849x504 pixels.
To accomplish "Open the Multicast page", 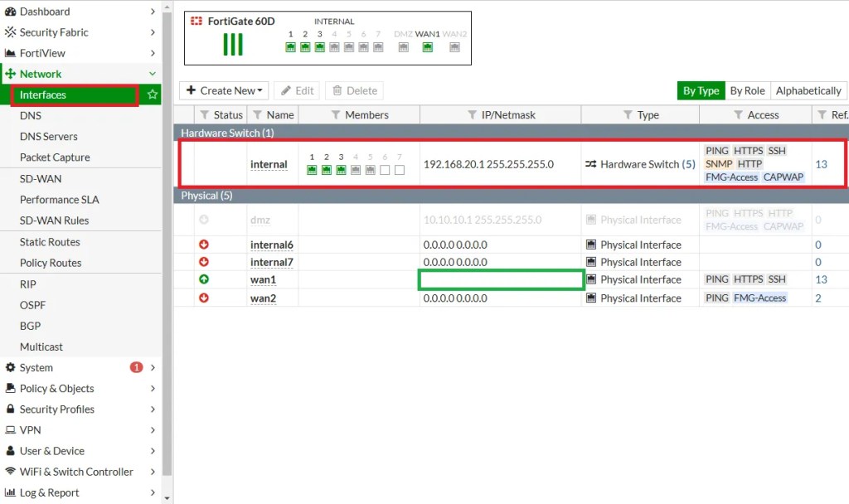I will (41, 346).
